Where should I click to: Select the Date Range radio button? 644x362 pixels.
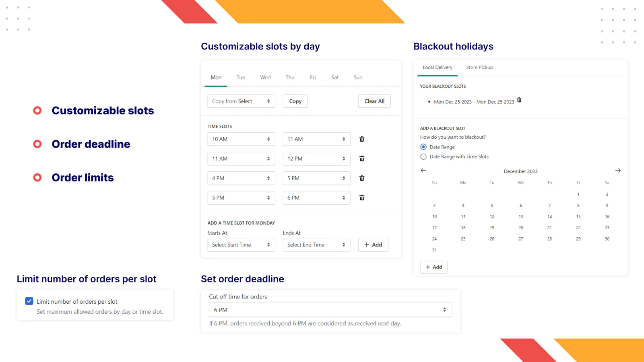tap(423, 147)
